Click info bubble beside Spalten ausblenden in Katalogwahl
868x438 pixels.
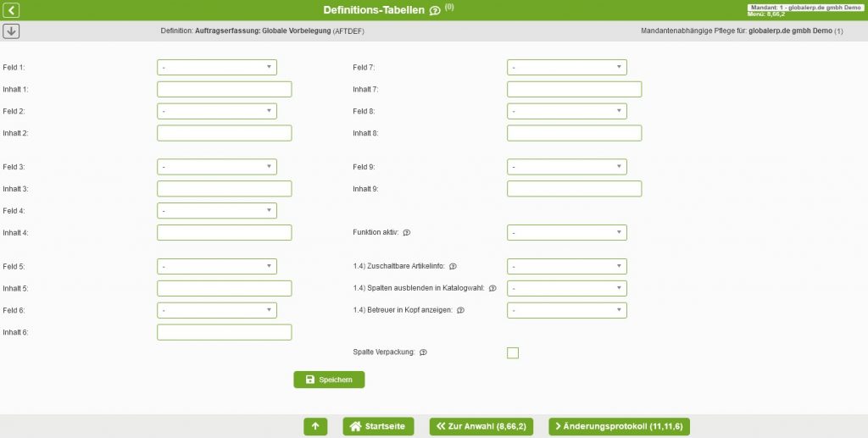[x=492, y=289]
